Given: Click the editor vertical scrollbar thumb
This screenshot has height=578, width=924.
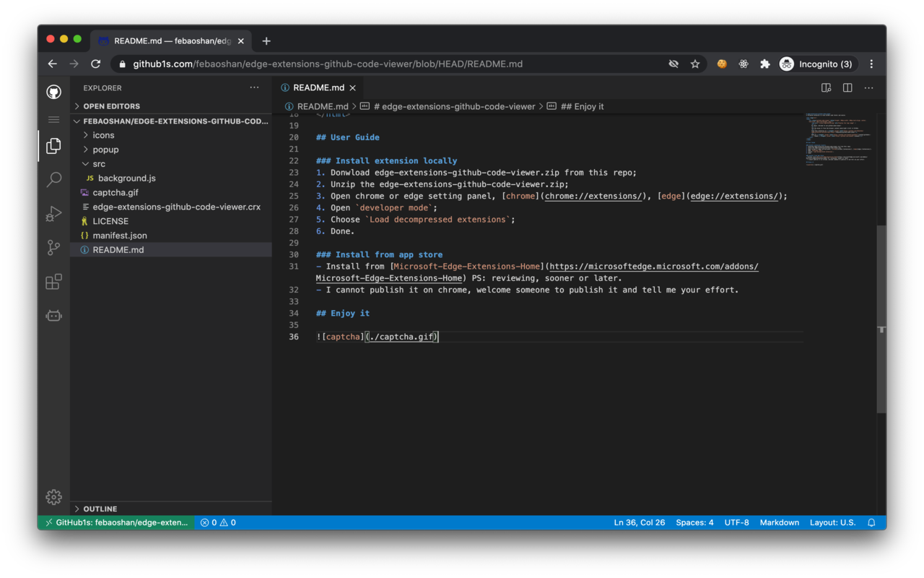Looking at the screenshot, I should pos(881,319).
